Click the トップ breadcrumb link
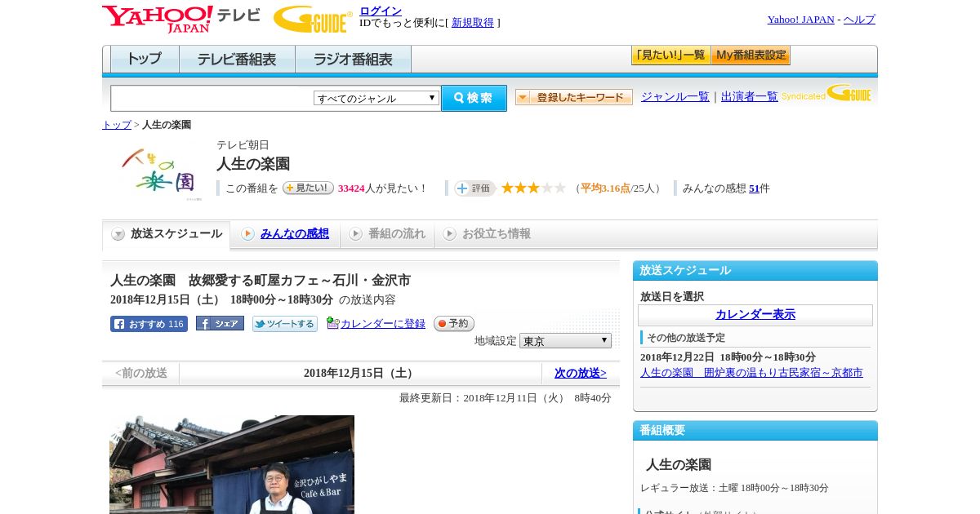The image size is (980, 514). click(117, 125)
